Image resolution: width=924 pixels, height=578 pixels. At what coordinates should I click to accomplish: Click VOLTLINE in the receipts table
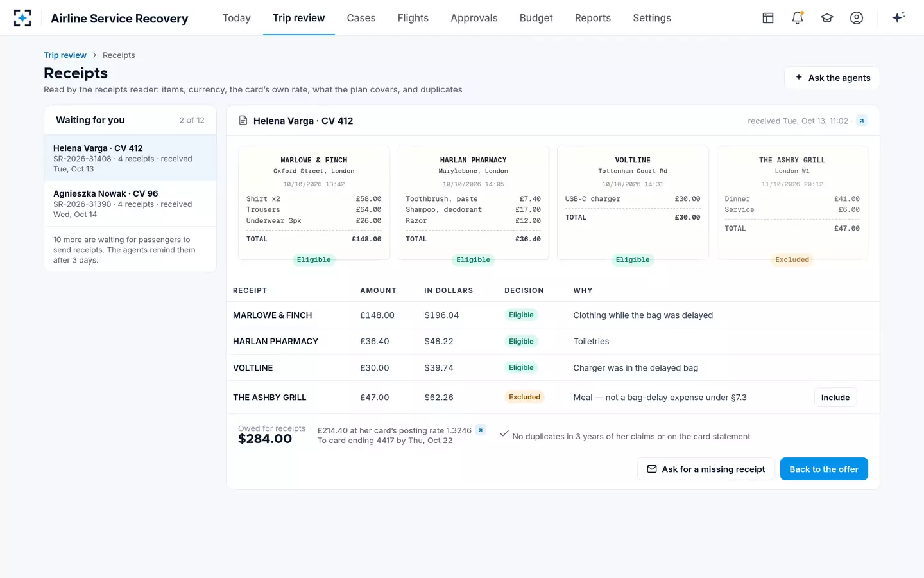tap(253, 368)
